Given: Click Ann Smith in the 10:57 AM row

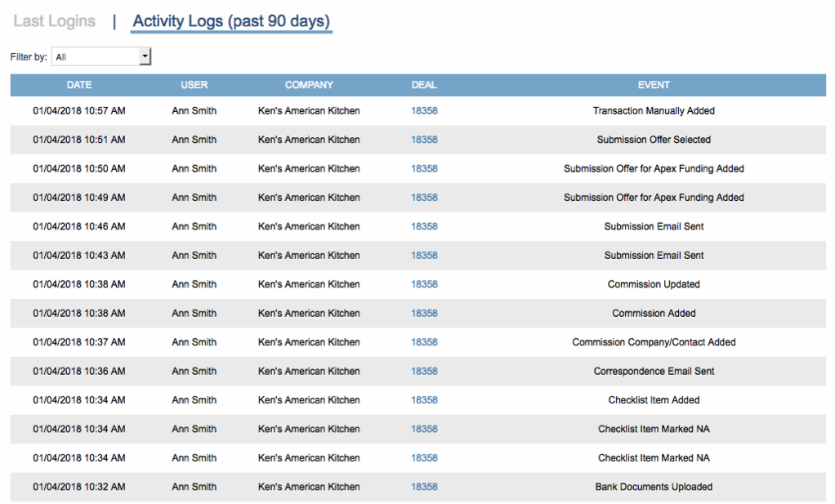Looking at the screenshot, I should tap(194, 111).
